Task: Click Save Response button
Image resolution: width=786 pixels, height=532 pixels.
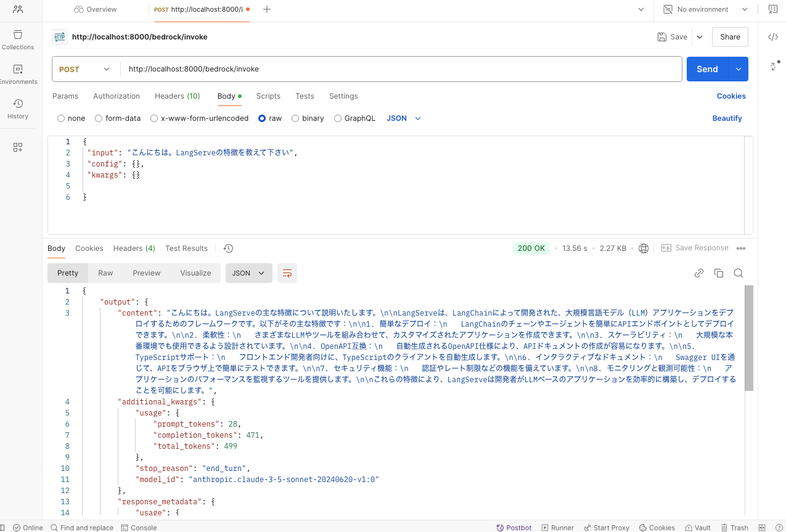Action: 695,248
